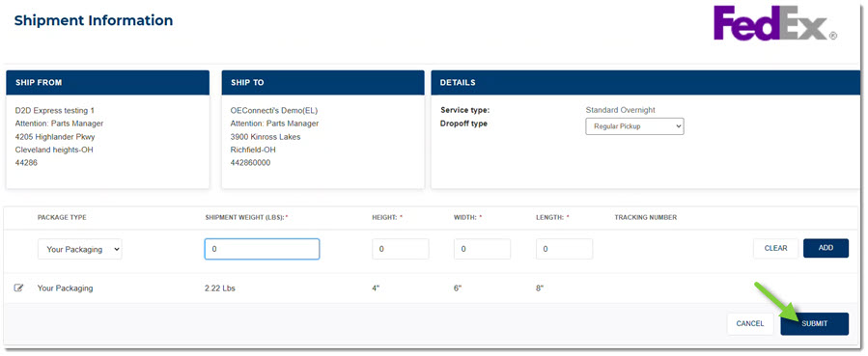
Task: Click the Add button
Action: (x=826, y=248)
